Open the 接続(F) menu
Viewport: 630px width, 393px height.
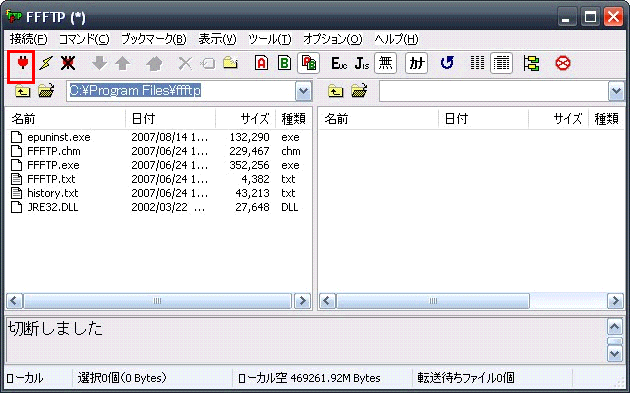point(29,39)
